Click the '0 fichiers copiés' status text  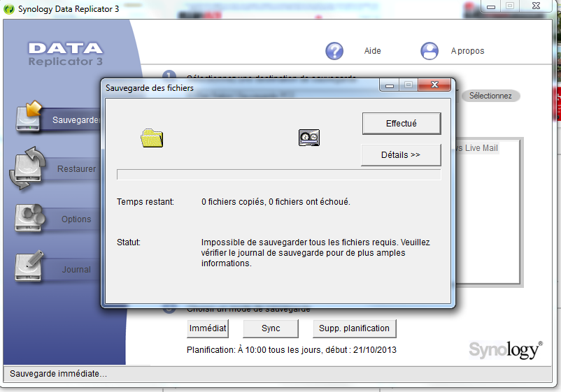pyautogui.click(x=276, y=202)
